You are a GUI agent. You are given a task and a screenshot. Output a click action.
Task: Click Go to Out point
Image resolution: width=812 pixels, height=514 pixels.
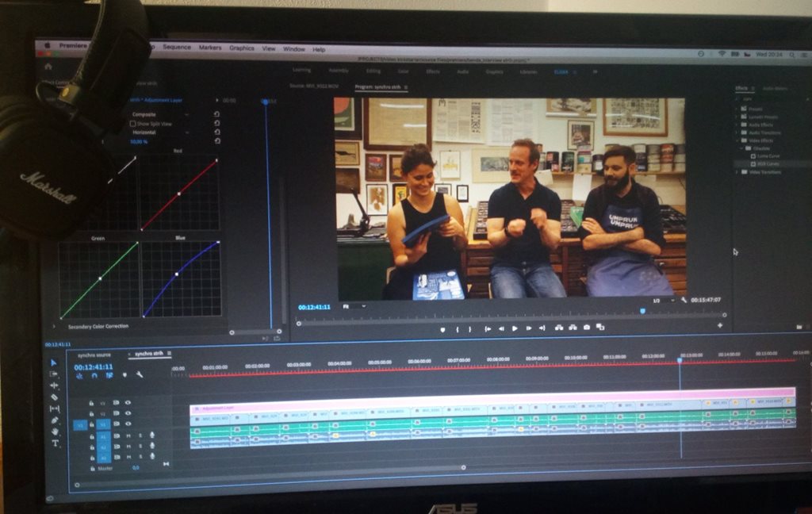542,328
